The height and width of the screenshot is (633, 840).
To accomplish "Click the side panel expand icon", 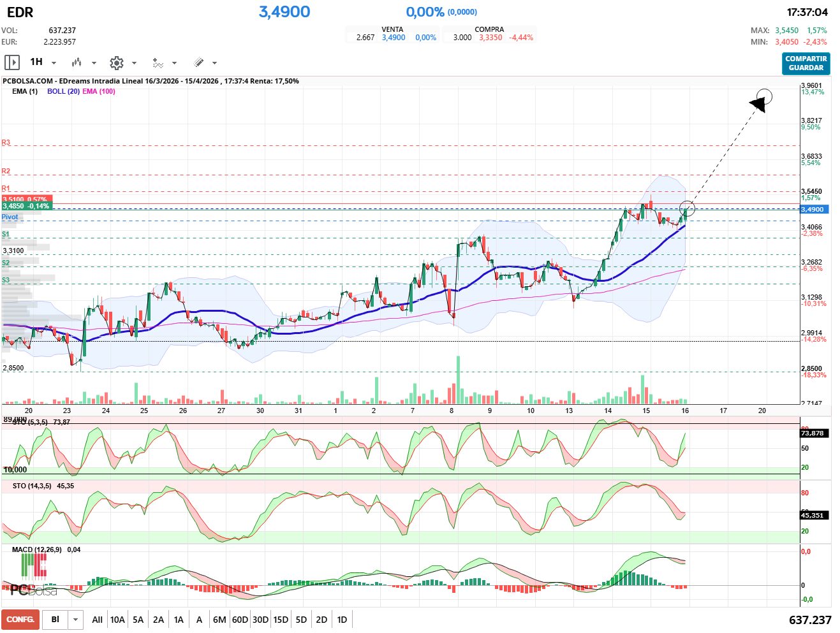I will [11, 62].
